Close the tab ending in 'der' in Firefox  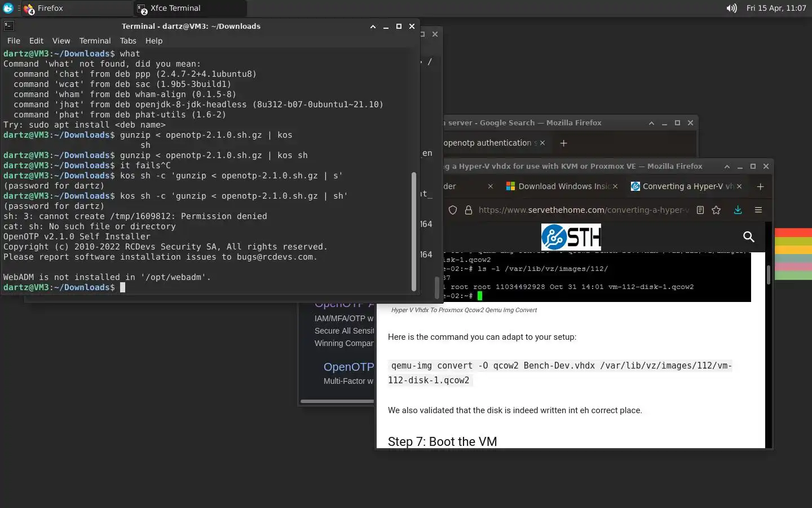click(490, 186)
